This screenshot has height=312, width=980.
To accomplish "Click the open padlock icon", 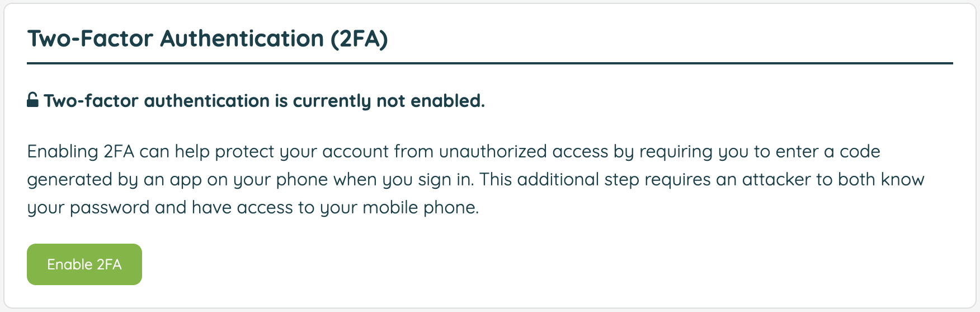I will tap(33, 100).
